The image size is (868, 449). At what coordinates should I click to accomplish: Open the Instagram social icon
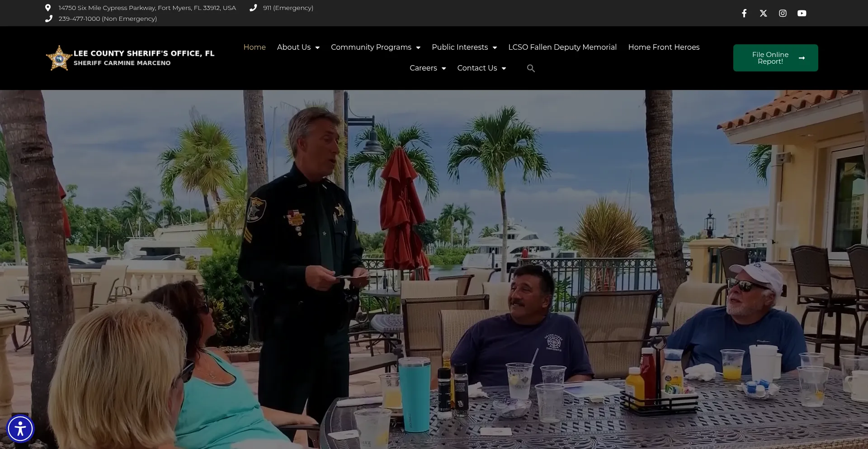[x=783, y=13]
